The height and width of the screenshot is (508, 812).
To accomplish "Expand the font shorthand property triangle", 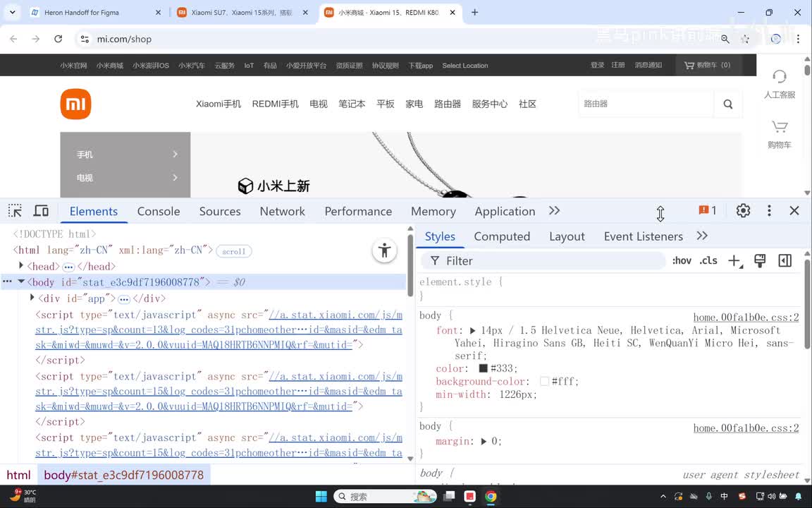I will [472, 330].
